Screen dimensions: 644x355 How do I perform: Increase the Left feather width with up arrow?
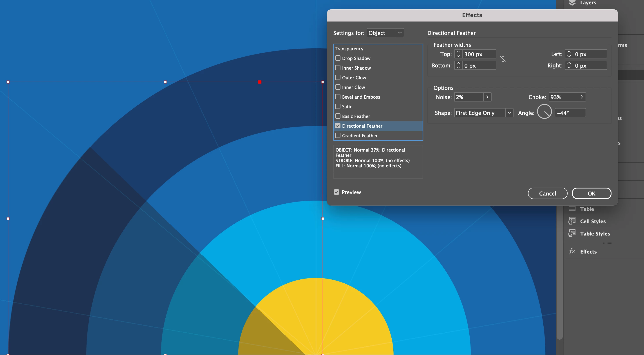569,52
